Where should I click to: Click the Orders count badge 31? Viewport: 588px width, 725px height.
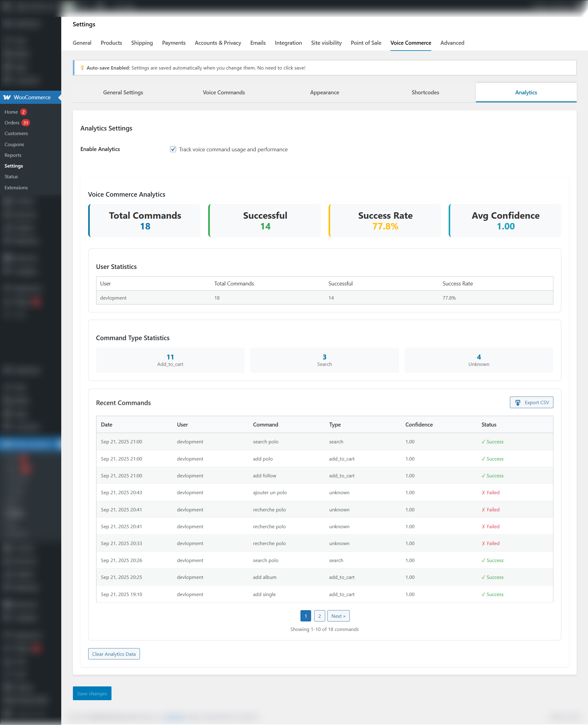[x=26, y=123]
